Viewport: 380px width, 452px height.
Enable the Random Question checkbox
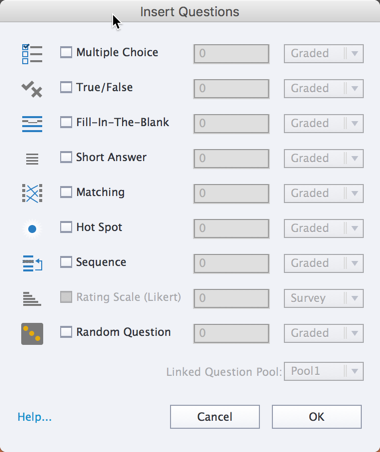[66, 332]
